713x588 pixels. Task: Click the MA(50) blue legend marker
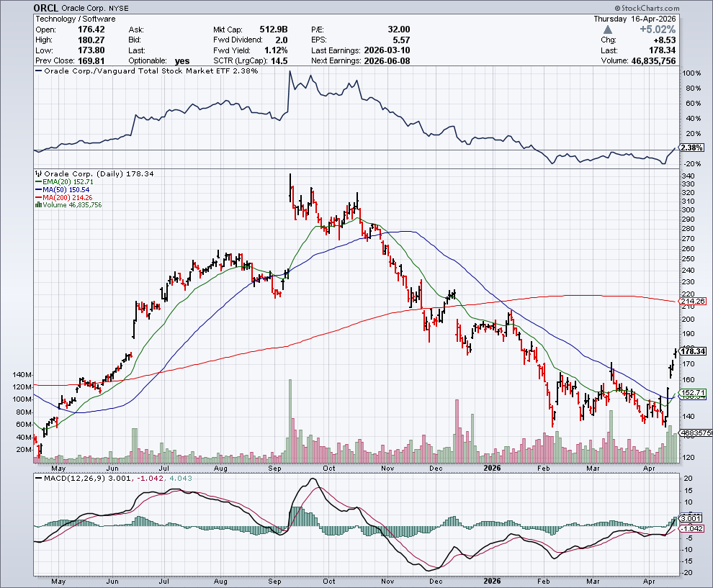[x=39, y=189]
